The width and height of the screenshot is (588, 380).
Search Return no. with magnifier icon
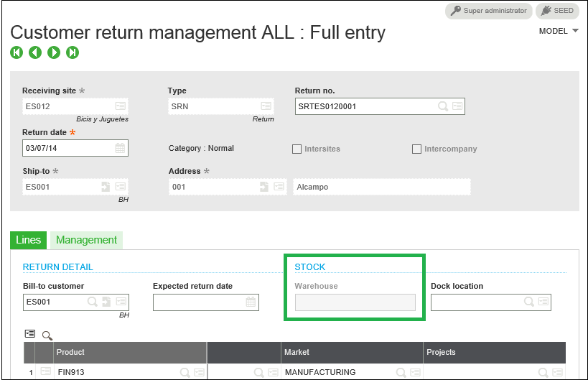[443, 106]
